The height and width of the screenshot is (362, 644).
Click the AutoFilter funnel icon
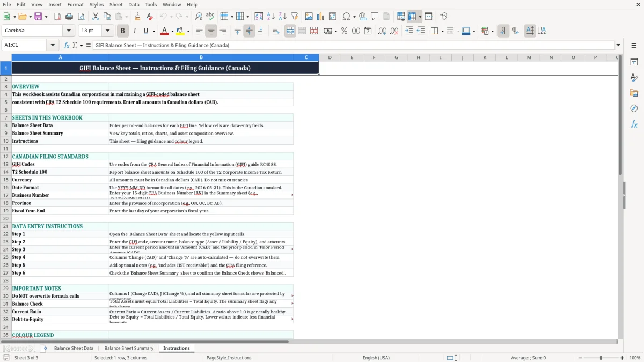tap(295, 17)
